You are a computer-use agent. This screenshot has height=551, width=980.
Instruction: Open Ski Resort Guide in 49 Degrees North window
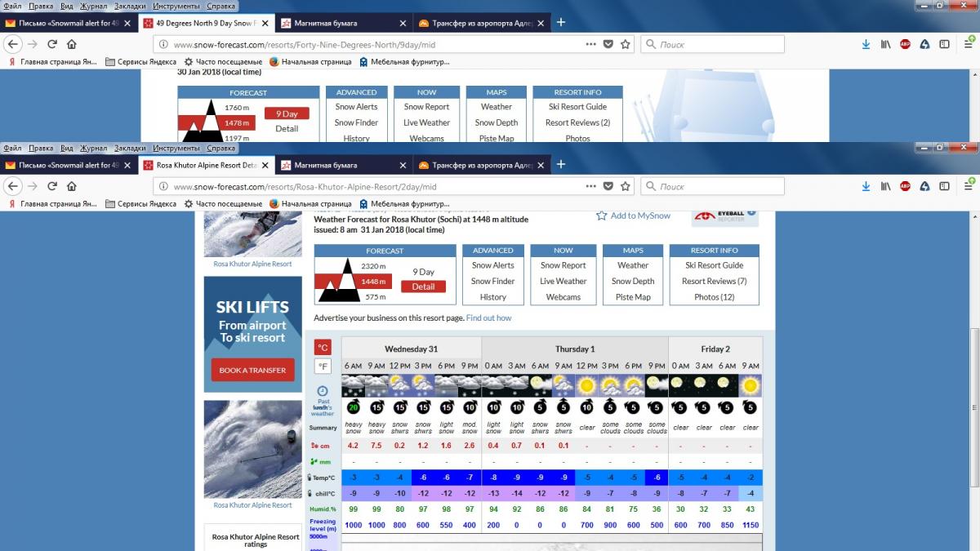[577, 106]
